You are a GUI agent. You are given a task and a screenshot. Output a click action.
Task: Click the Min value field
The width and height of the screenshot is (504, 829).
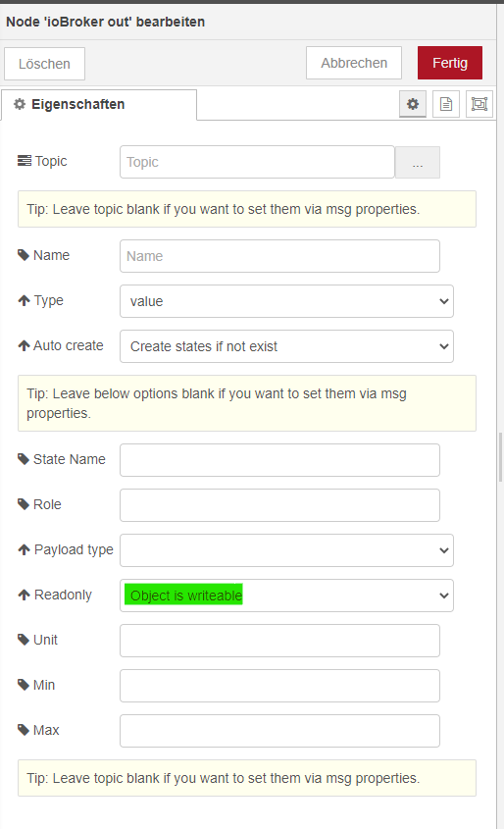[279, 686]
